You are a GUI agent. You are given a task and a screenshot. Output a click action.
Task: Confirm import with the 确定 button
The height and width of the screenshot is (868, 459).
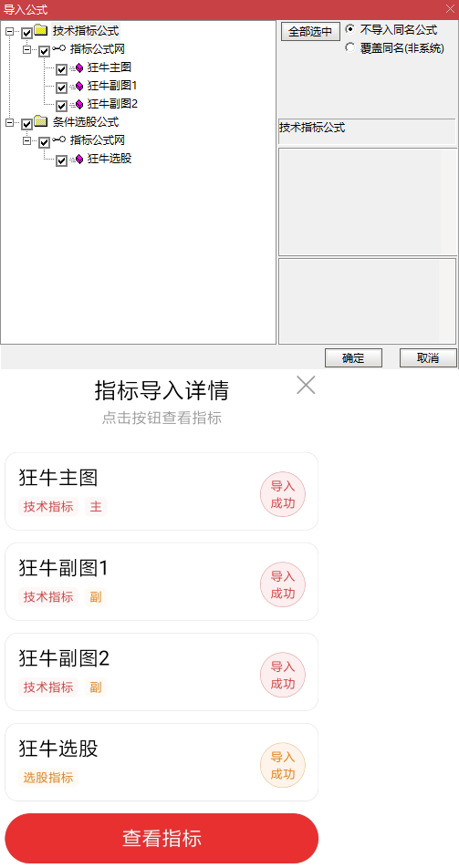[x=353, y=358]
